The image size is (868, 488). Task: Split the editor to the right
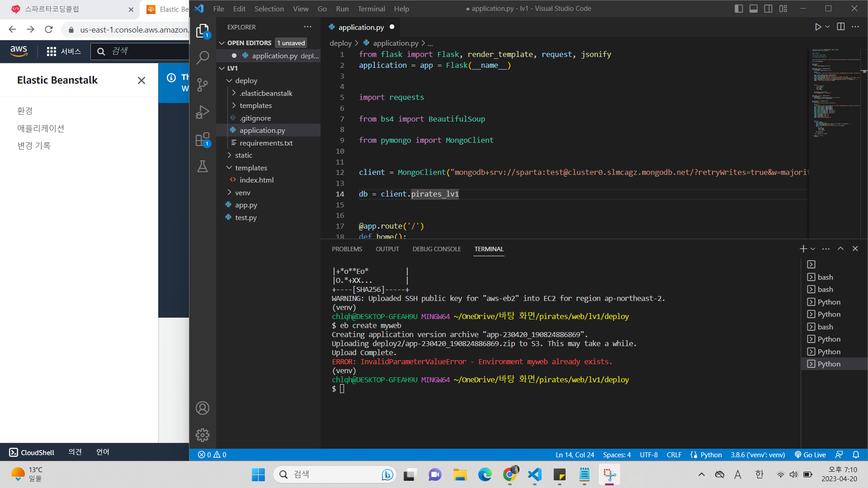coord(841,27)
